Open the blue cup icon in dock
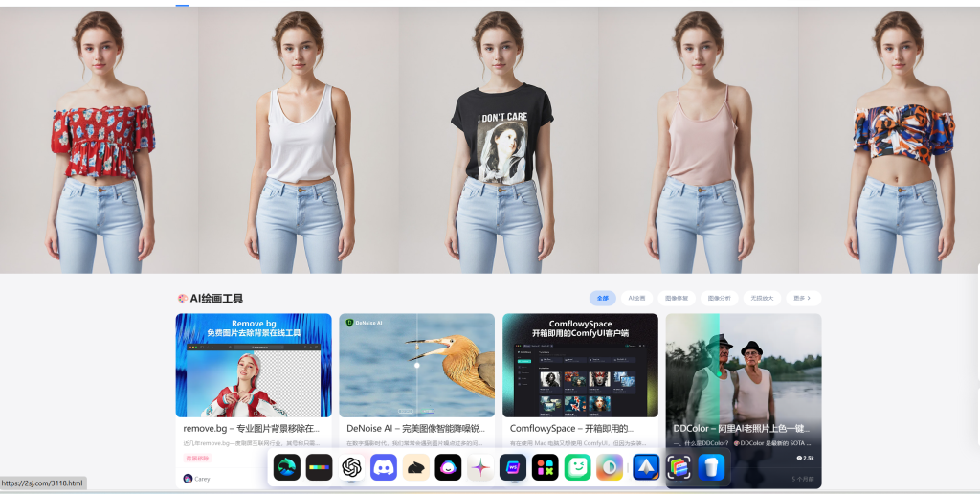The width and height of the screenshot is (980, 494). tap(711, 467)
